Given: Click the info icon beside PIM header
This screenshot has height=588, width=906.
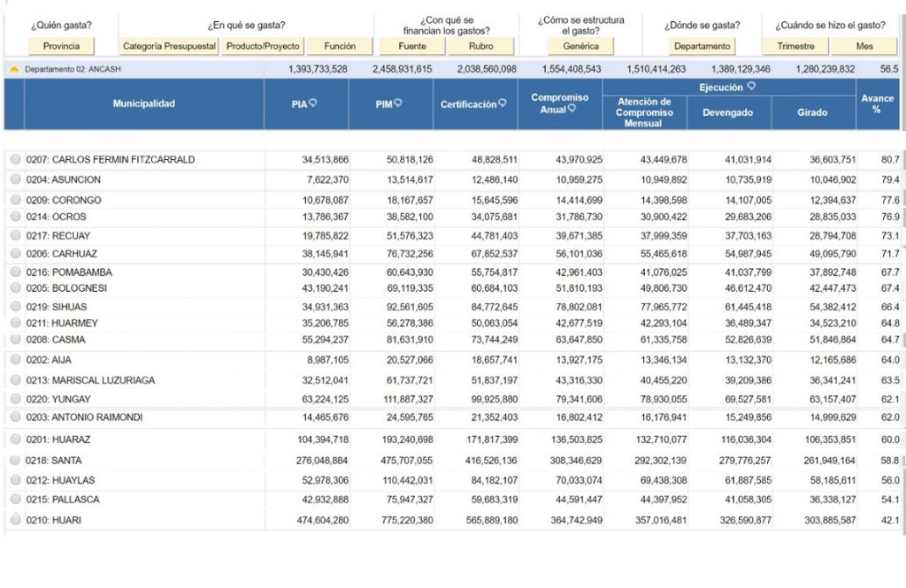Looking at the screenshot, I should pos(398,103).
